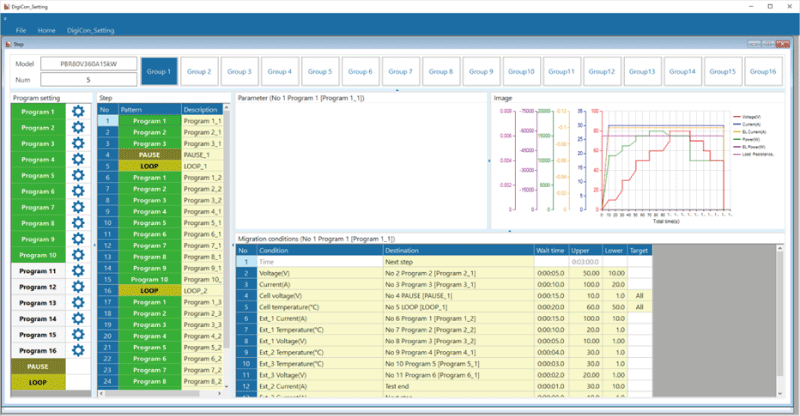Select the Group 16 tab
This screenshot has height=416, width=800.
763,71
